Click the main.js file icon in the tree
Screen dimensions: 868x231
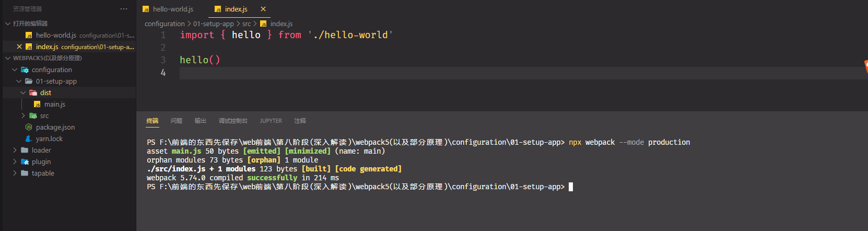(37, 104)
